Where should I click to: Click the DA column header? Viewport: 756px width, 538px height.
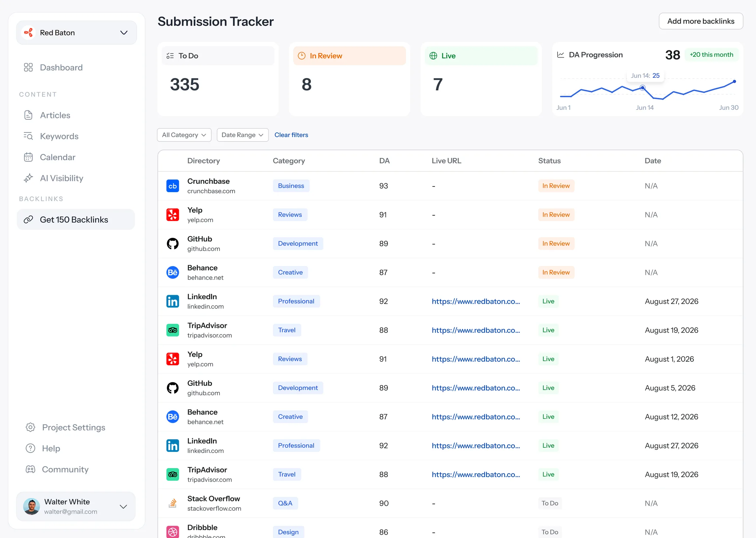pos(384,161)
